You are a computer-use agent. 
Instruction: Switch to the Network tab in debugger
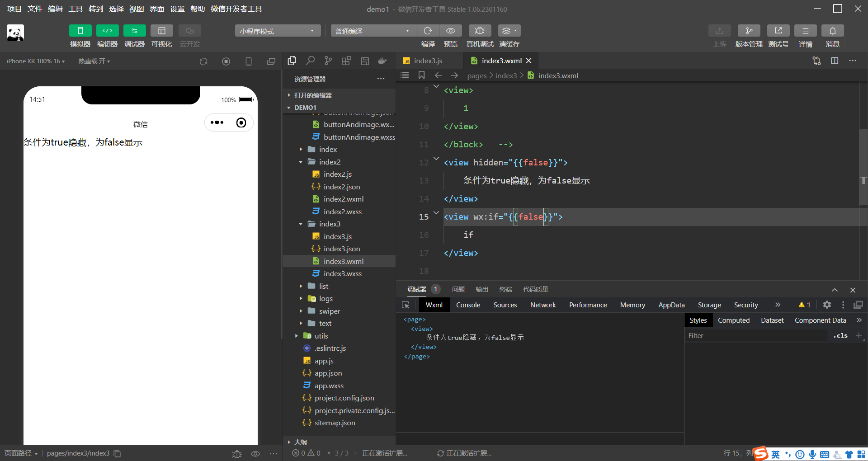[x=542, y=305]
